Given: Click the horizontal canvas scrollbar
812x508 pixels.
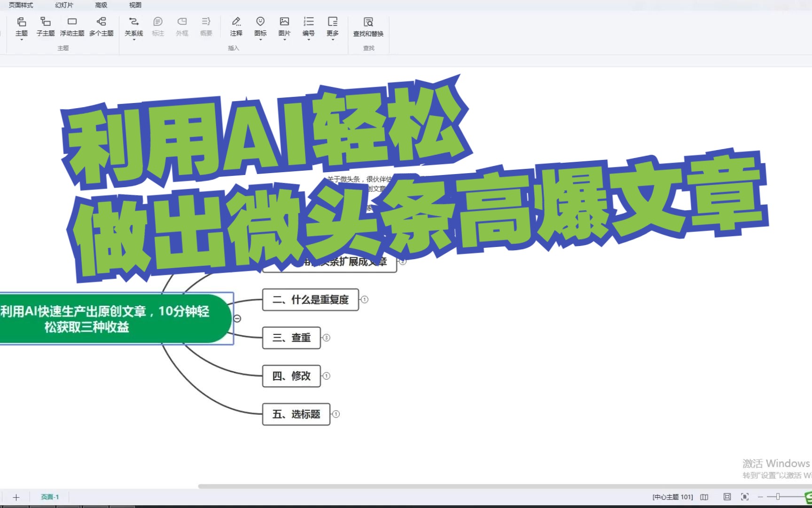Looking at the screenshot, I should pos(505,486).
